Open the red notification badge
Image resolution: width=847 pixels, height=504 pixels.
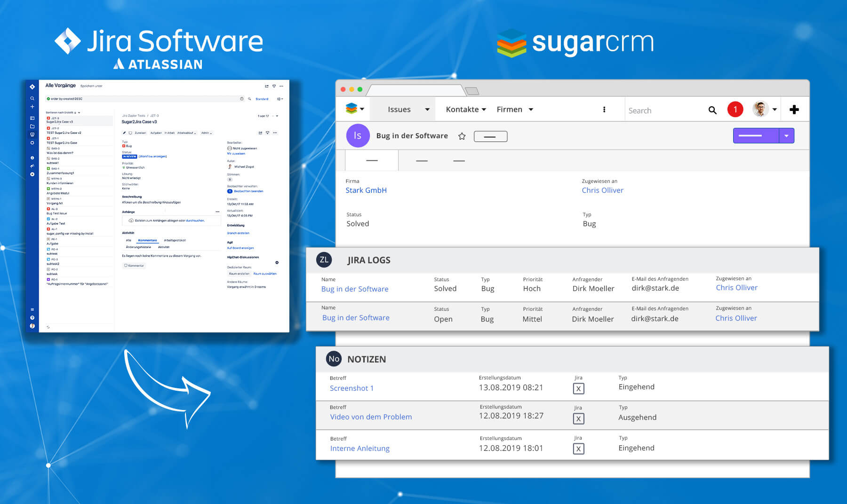735,110
